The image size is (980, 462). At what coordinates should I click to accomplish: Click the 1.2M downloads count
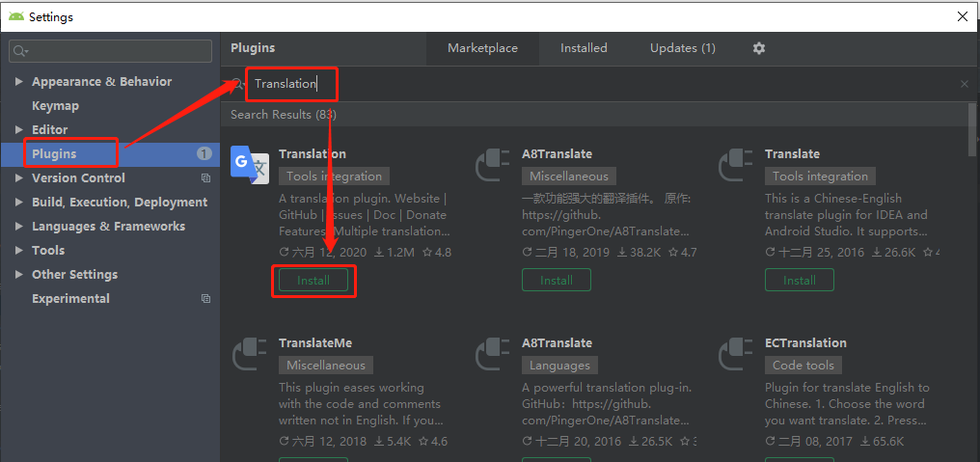395,253
